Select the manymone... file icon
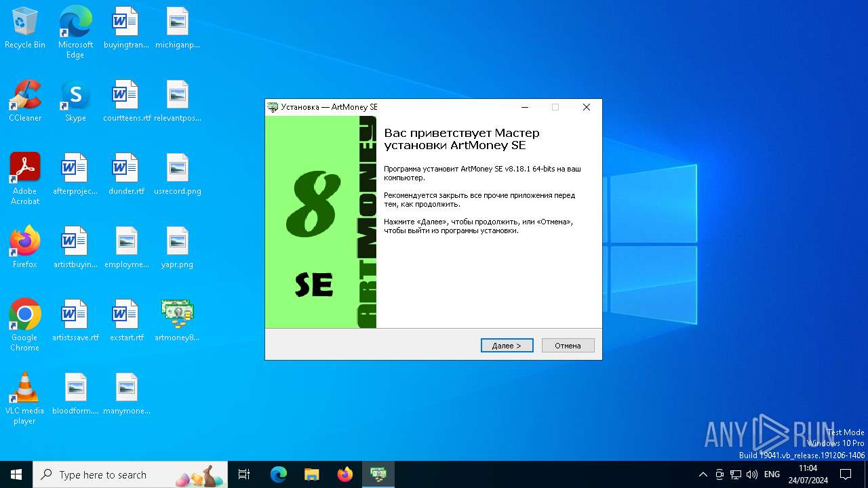868x488 pixels. [126, 394]
